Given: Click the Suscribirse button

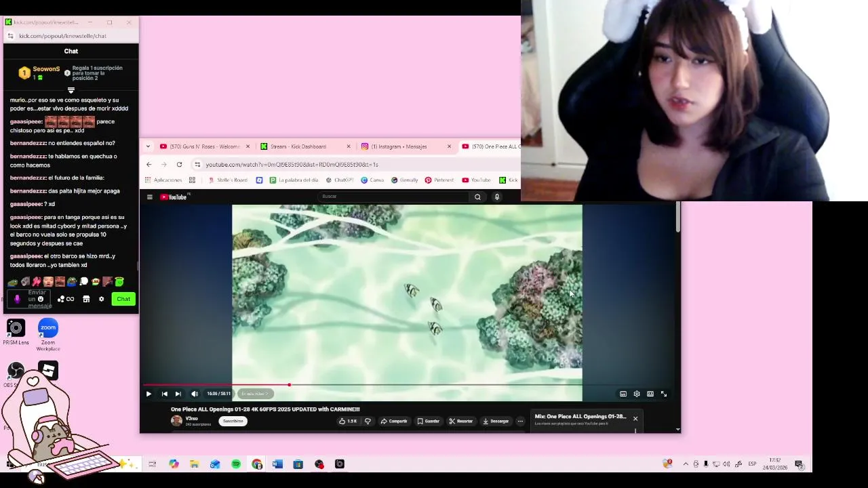Looking at the screenshot, I should 233,421.
